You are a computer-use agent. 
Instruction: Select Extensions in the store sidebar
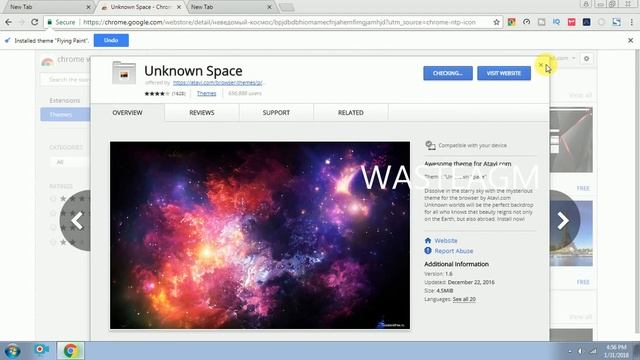click(65, 100)
